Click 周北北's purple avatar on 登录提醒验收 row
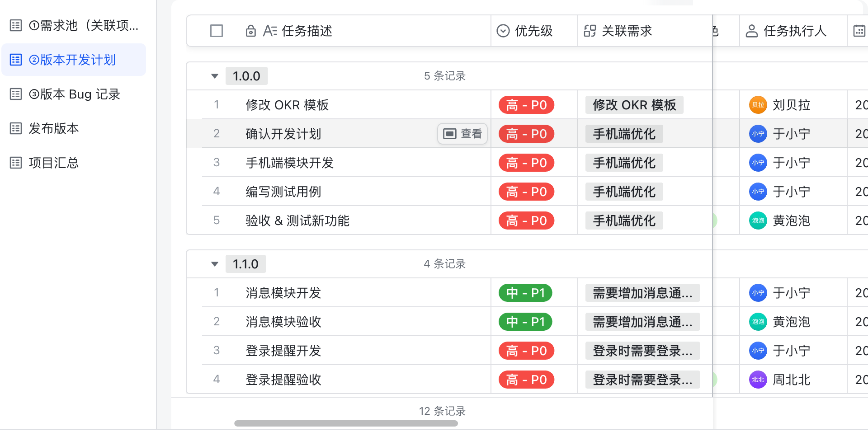Viewport: 868px width, 441px height. coord(758,380)
